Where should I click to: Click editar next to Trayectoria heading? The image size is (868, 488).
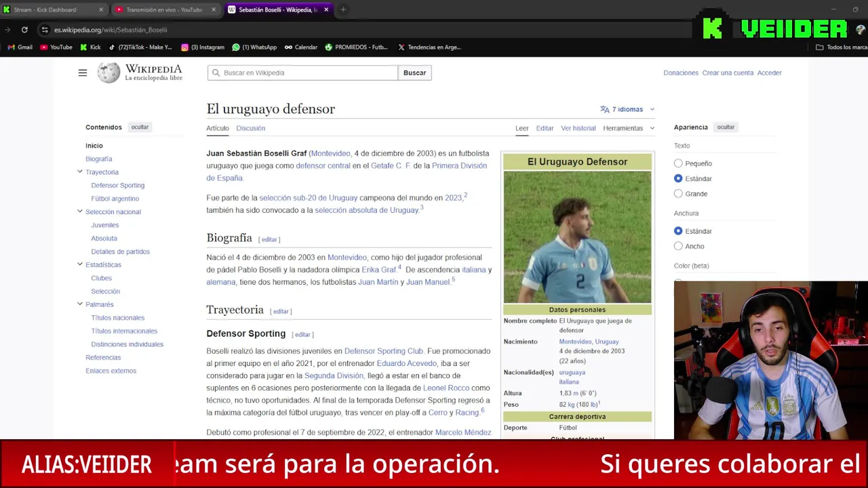(x=281, y=311)
